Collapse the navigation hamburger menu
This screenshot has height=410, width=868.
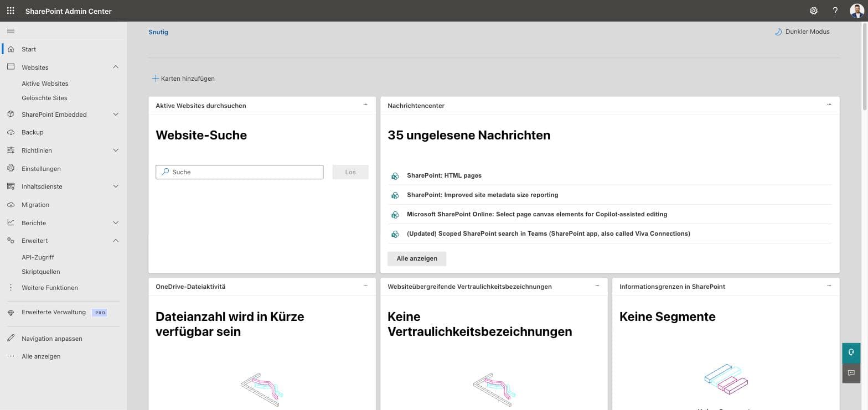click(x=11, y=31)
